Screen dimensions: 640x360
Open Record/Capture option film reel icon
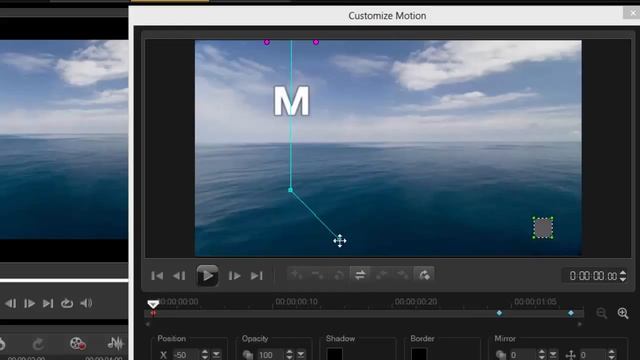point(78,344)
